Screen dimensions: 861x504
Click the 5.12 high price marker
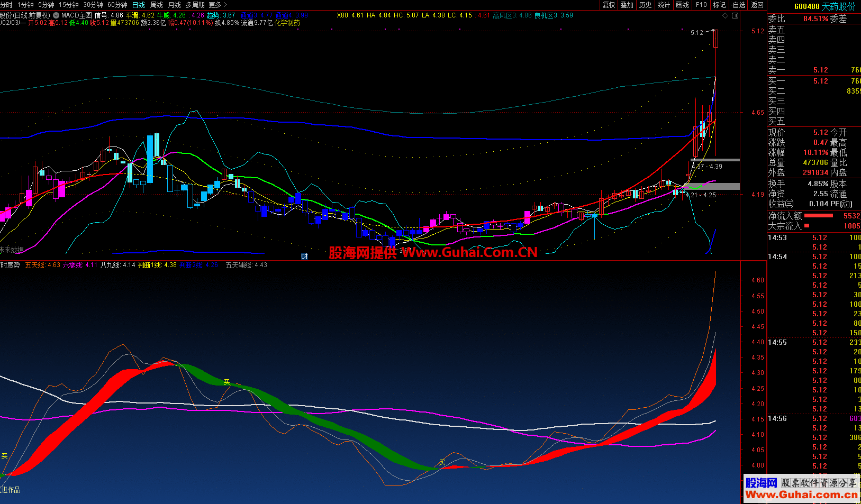[x=697, y=33]
